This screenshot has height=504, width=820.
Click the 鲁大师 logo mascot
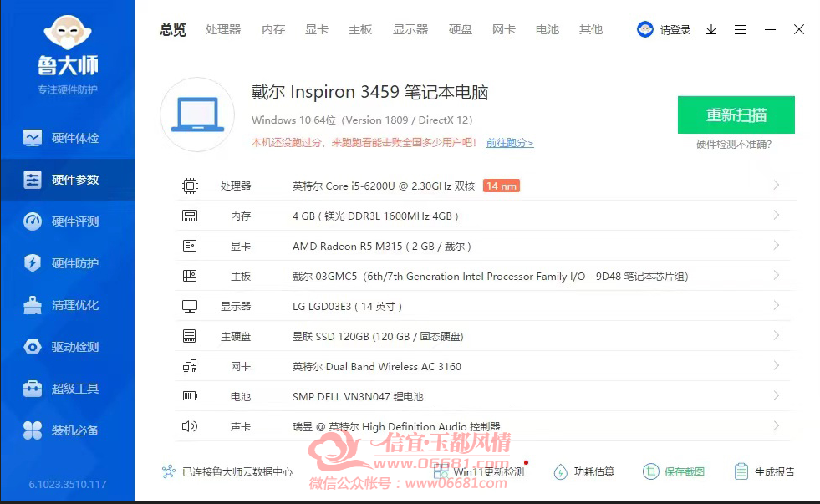click(68, 33)
